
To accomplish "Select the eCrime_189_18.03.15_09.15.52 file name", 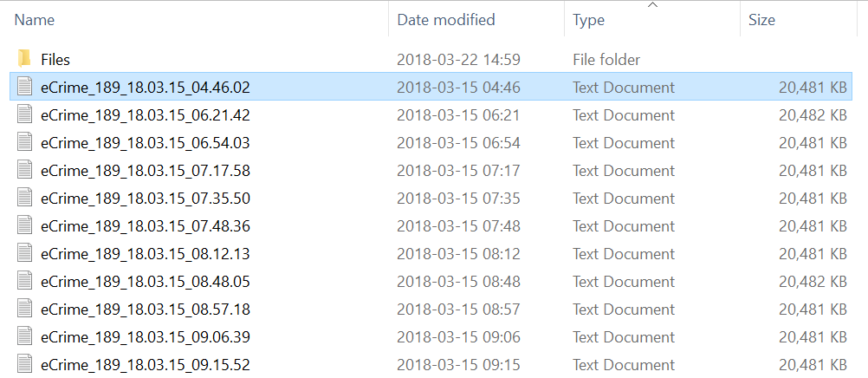I will point(146,364).
